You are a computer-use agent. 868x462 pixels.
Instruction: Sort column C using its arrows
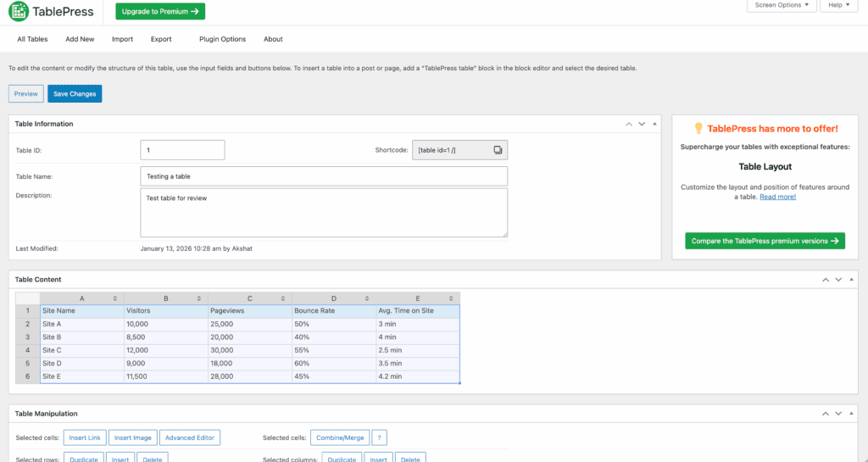[283, 298]
